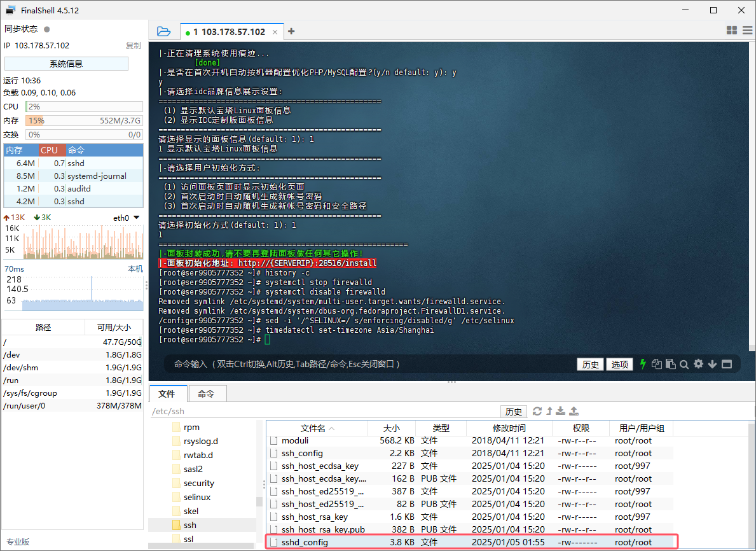The height and width of the screenshot is (551, 756).
Task: Click 复制 to copy the IP address
Action: [x=133, y=46]
